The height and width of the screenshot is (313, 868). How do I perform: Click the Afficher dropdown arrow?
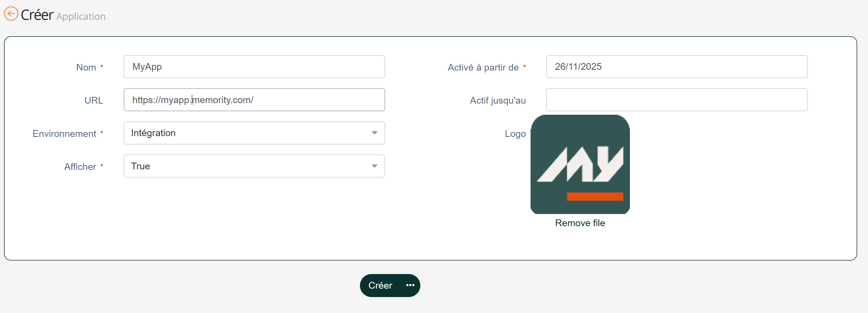[374, 166]
